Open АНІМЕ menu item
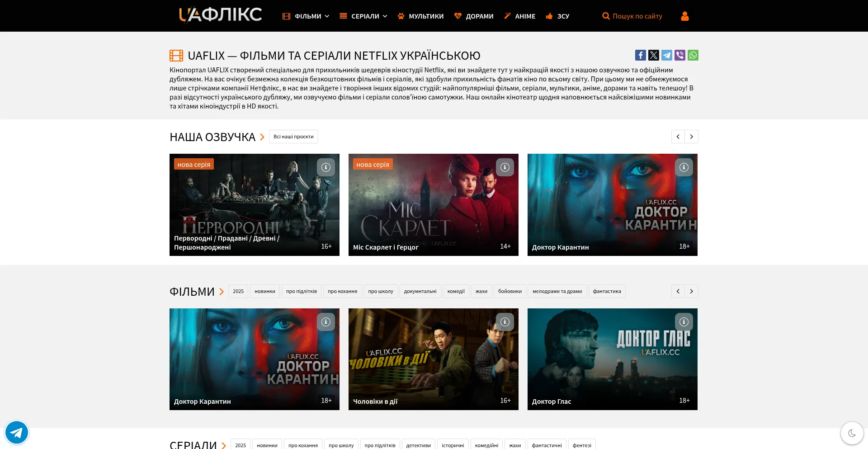This screenshot has width=868, height=449. 520,16
